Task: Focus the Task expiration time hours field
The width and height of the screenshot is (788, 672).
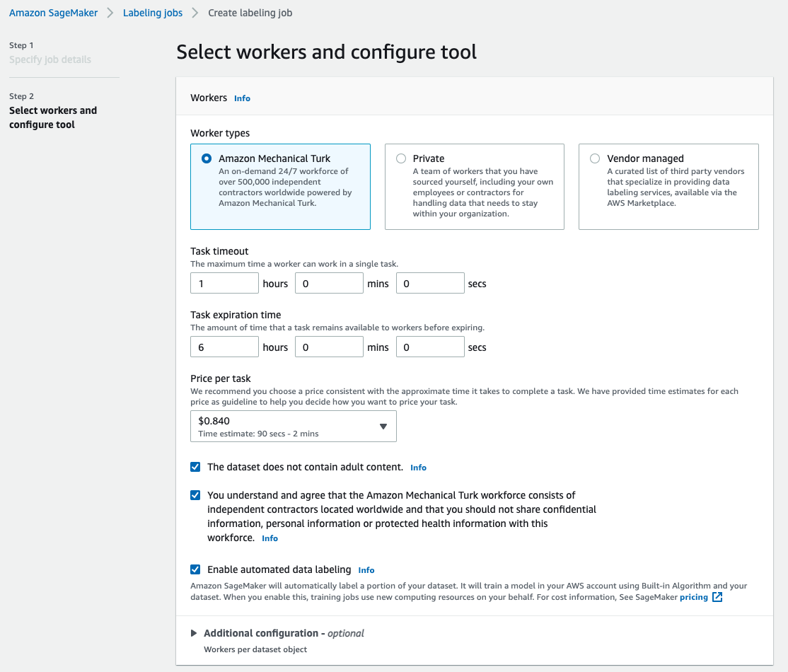Action: pos(224,347)
